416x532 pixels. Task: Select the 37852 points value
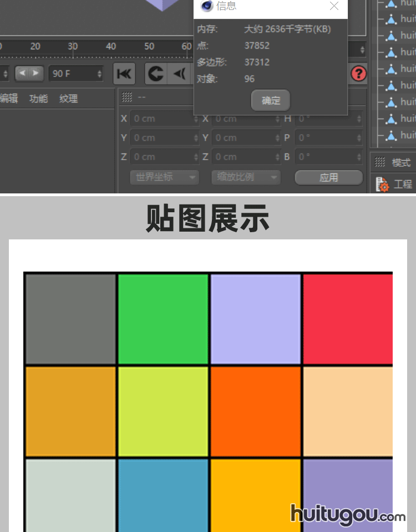tap(257, 45)
